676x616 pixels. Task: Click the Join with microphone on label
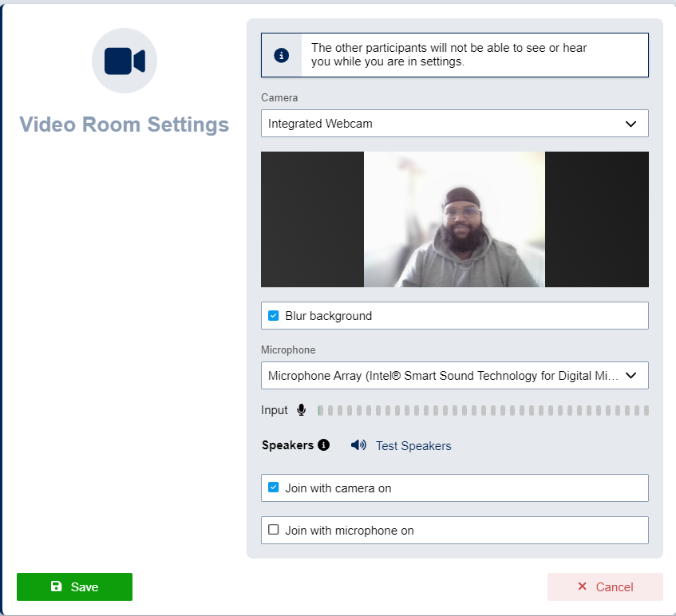pyautogui.click(x=350, y=531)
